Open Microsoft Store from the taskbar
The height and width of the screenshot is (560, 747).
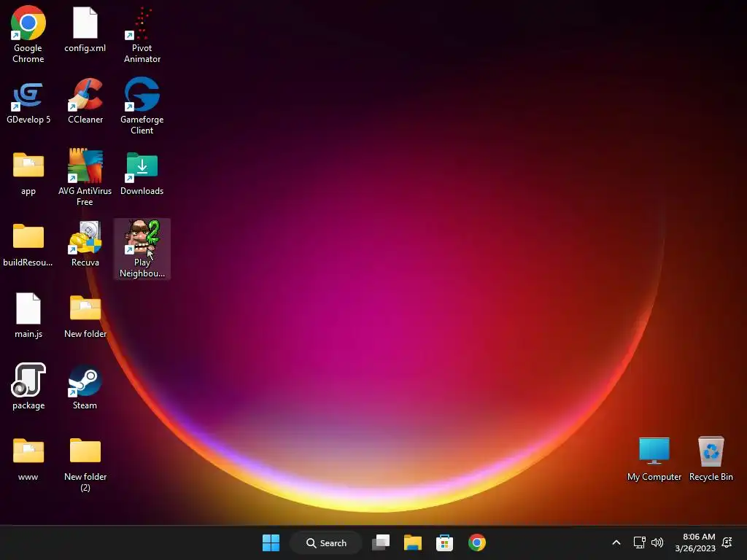[444, 542]
